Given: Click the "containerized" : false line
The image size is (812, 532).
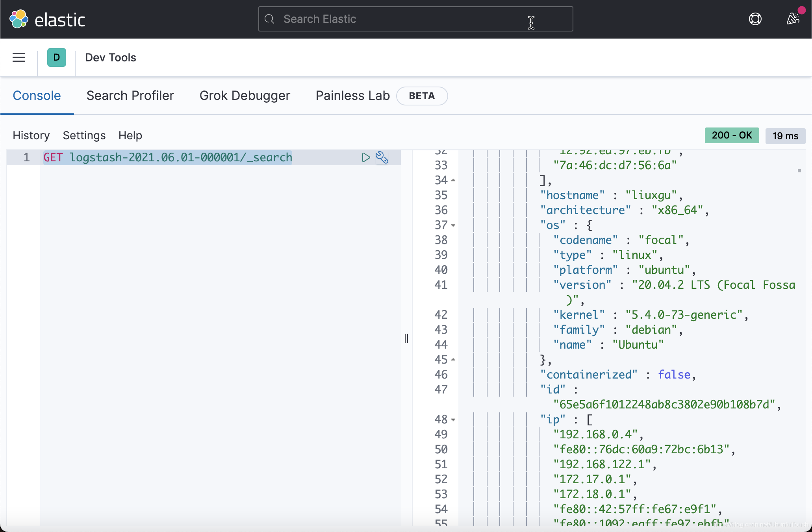Looking at the screenshot, I should pyautogui.click(x=618, y=375).
